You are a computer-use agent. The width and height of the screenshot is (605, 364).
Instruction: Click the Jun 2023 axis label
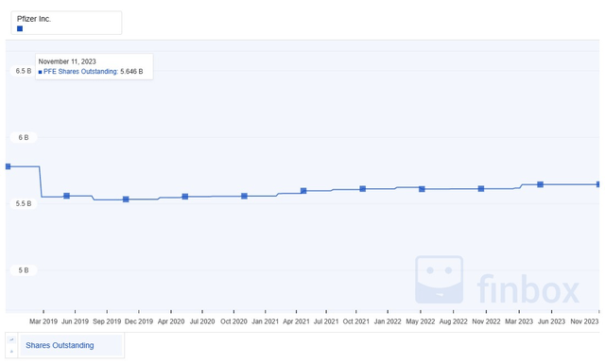point(551,321)
